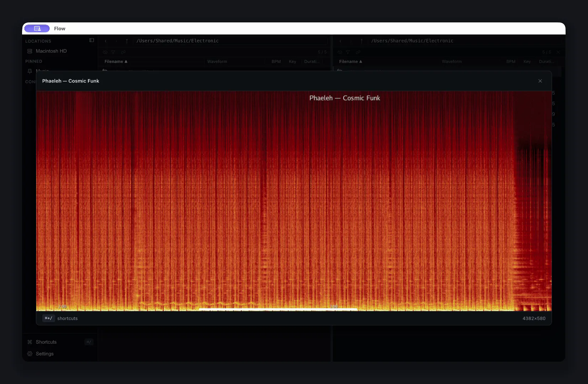Toggle hidden files in the right pane
The width and height of the screenshot is (588, 384).
pyautogui.click(x=340, y=52)
